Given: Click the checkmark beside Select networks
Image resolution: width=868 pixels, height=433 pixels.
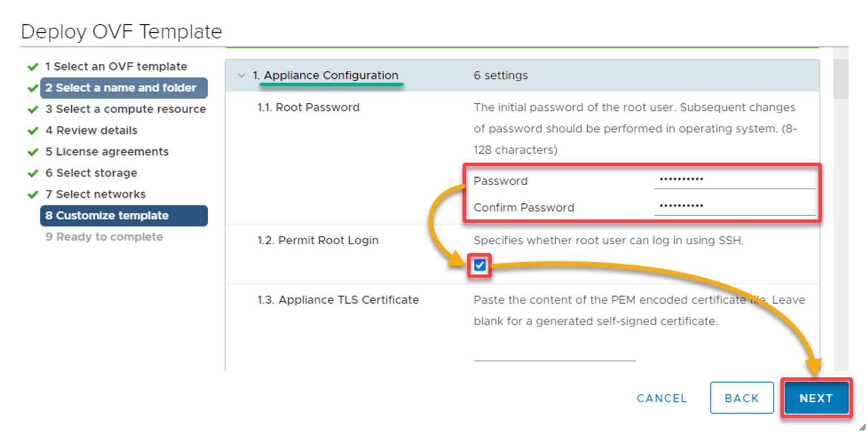Looking at the screenshot, I should 33,194.
